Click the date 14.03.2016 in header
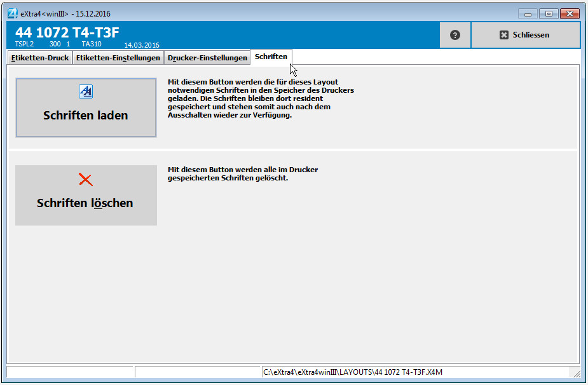The image size is (588, 385). click(141, 45)
